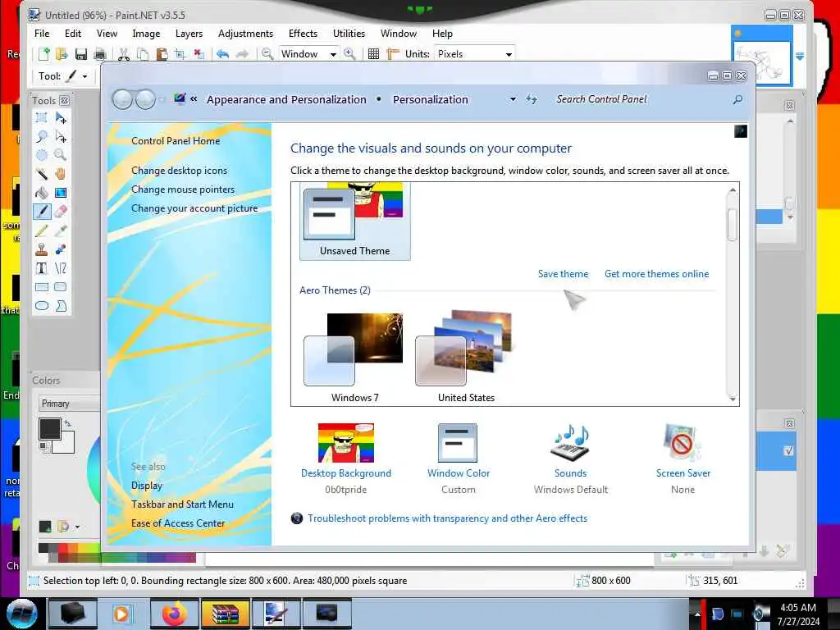Open the Effects menu
This screenshot has height=630, width=840.
point(303,33)
